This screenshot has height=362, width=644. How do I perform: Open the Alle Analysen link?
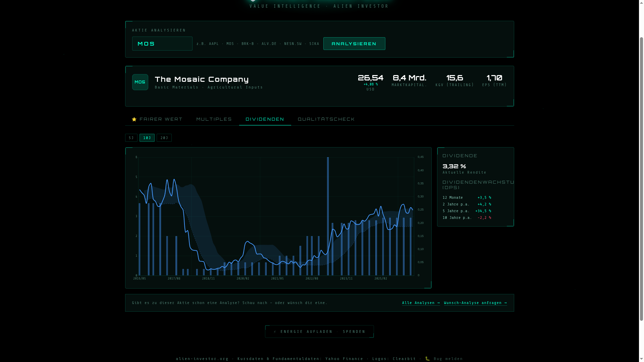(x=421, y=303)
